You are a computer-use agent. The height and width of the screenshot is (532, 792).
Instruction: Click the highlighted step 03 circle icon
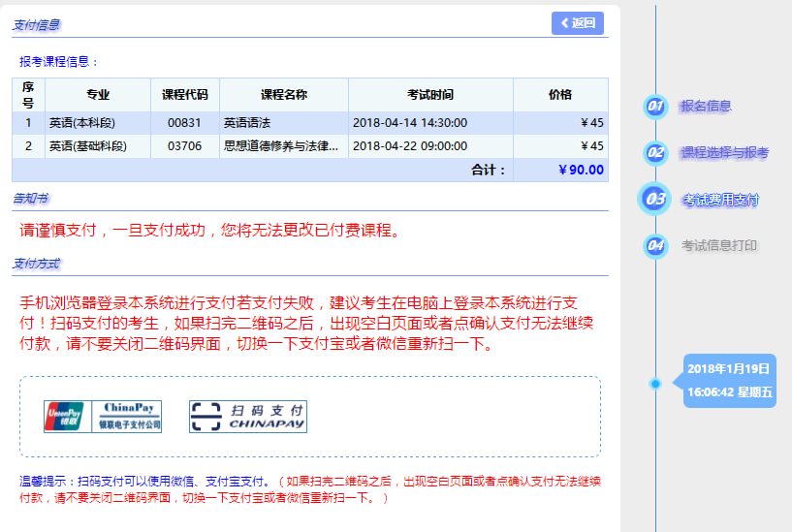click(655, 199)
